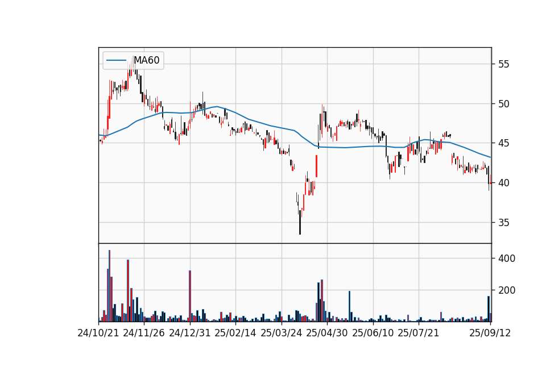This screenshot has height=392, width=546.
Task: Click the 55 price axis label
Action: click(x=504, y=64)
